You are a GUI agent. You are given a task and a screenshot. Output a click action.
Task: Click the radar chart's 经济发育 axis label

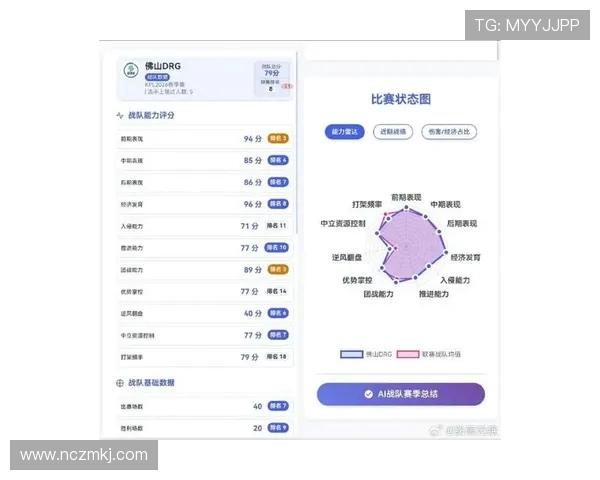click(466, 258)
